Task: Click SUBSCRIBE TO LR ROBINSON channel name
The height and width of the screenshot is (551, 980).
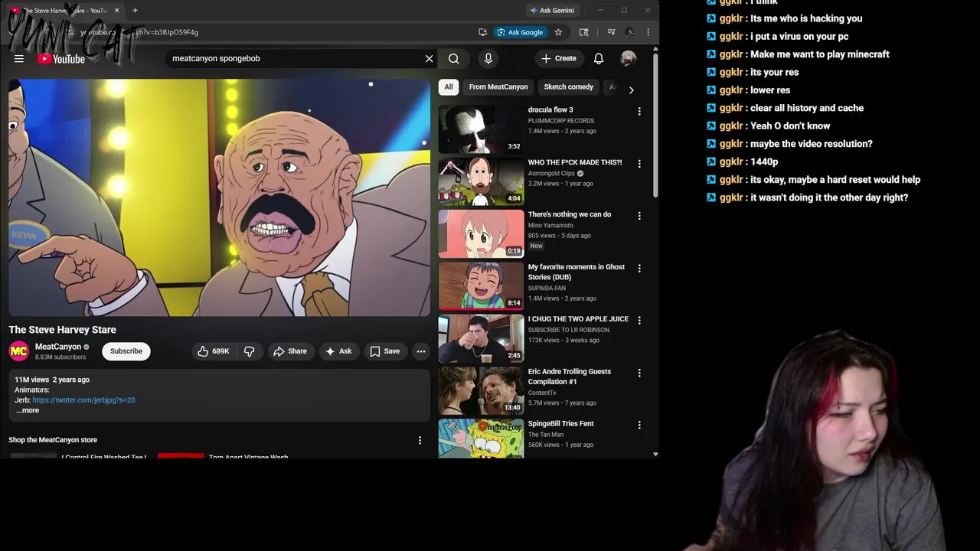Action: (569, 330)
